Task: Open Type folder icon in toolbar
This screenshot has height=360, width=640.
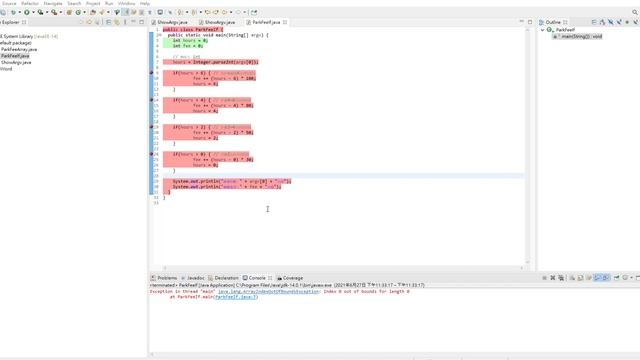Action: [92, 12]
